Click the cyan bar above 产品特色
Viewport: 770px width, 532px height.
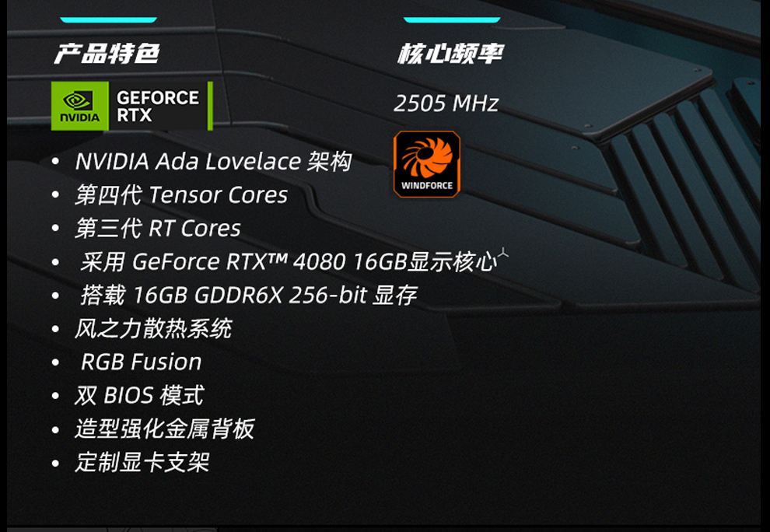pyautogui.click(x=109, y=20)
